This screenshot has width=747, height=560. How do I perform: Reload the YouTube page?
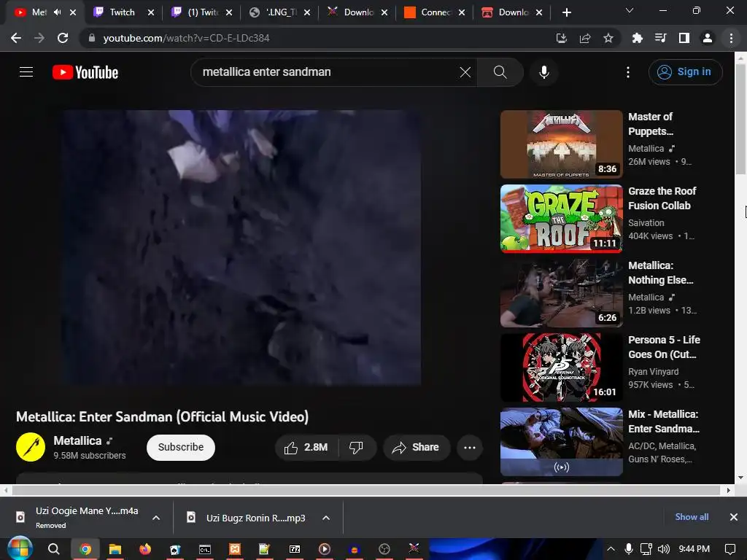point(63,38)
